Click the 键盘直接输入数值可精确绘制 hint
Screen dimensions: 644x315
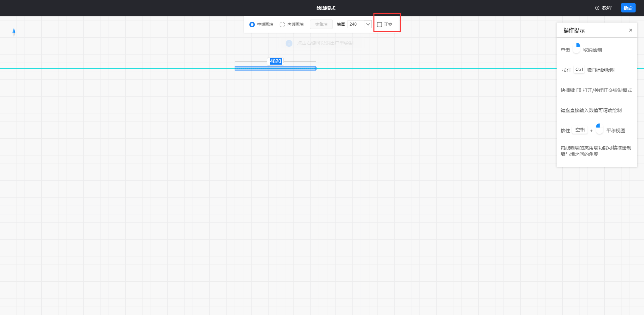(591, 110)
